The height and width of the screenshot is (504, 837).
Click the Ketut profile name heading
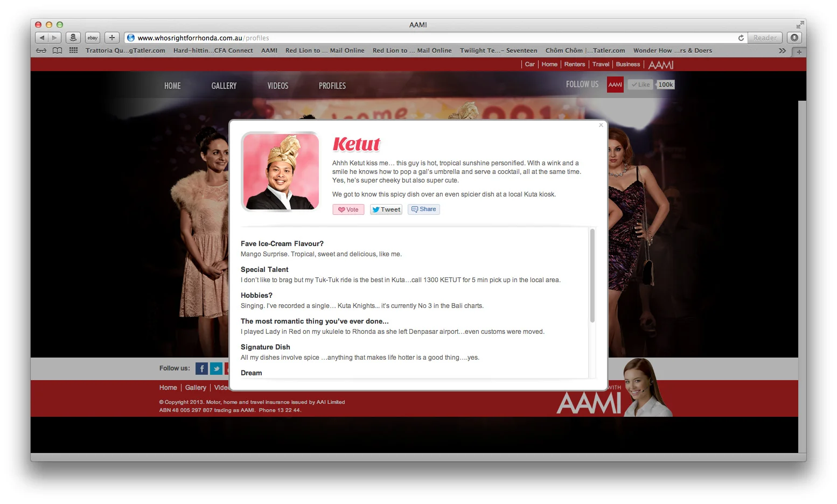(356, 144)
